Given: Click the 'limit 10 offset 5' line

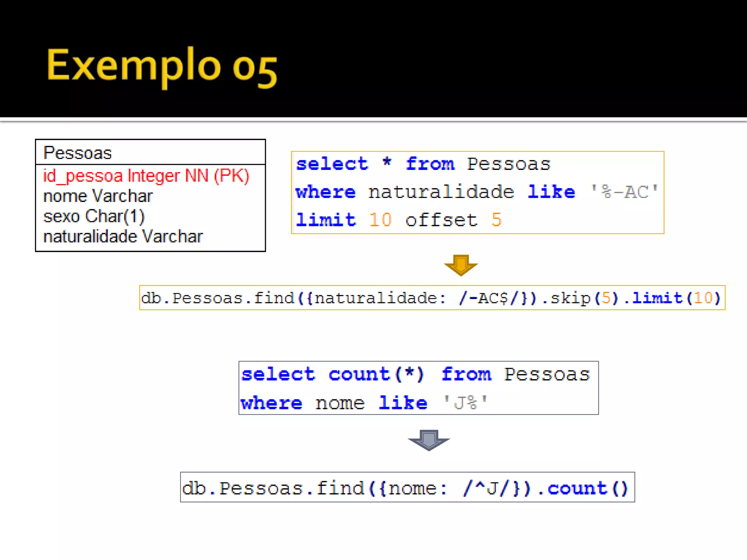Looking at the screenshot, I should (x=398, y=220).
